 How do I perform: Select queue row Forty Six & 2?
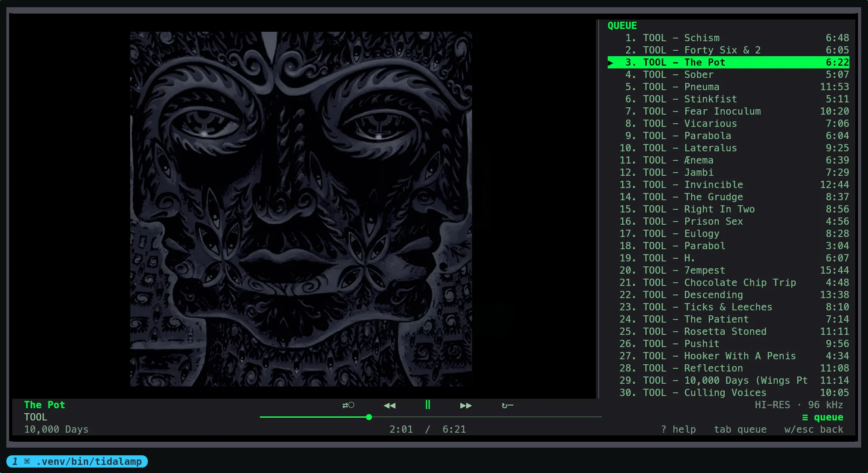[728, 50]
